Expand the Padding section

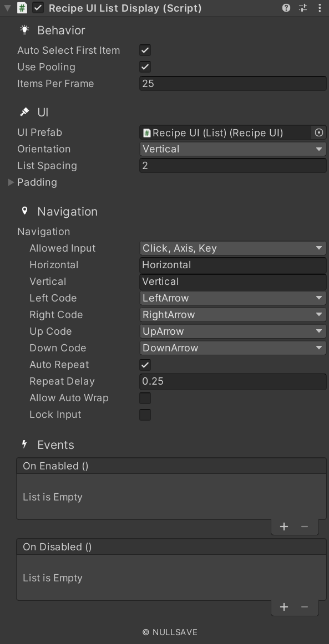11,182
